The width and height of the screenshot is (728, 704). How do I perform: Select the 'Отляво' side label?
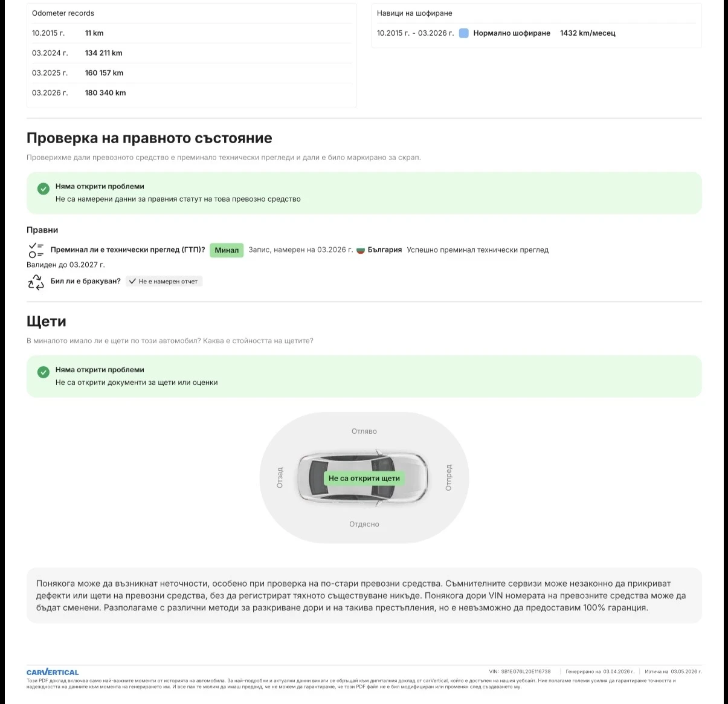(364, 431)
